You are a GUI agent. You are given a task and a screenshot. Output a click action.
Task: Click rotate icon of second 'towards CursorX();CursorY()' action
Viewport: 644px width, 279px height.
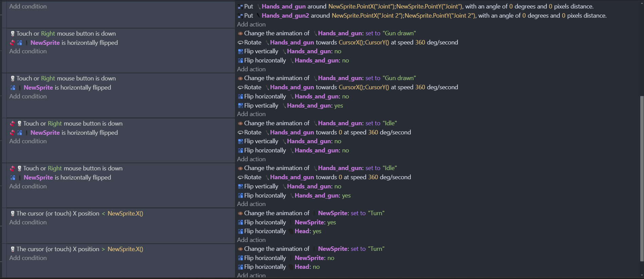240,87
